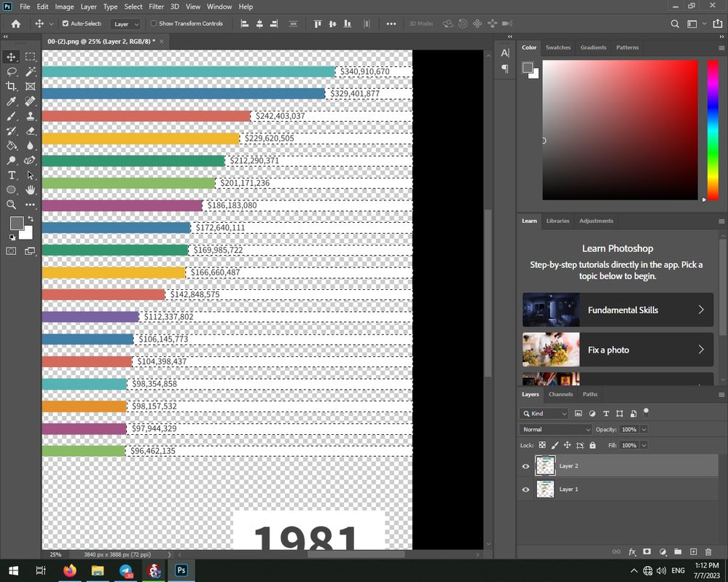Select the Magic Wand tool

31,71
